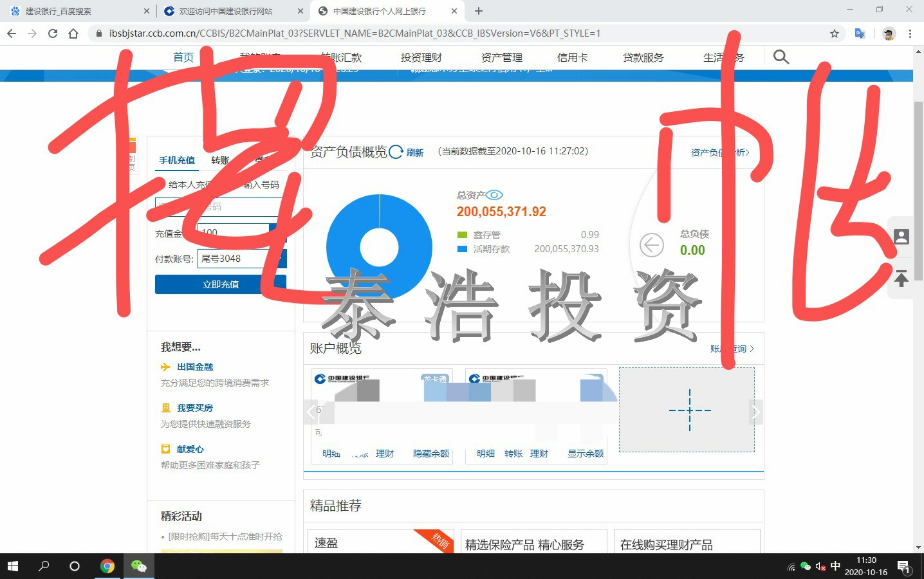Open the 贷款服务 navigation menu
Image resolution: width=924 pixels, height=579 pixels.
tap(643, 57)
